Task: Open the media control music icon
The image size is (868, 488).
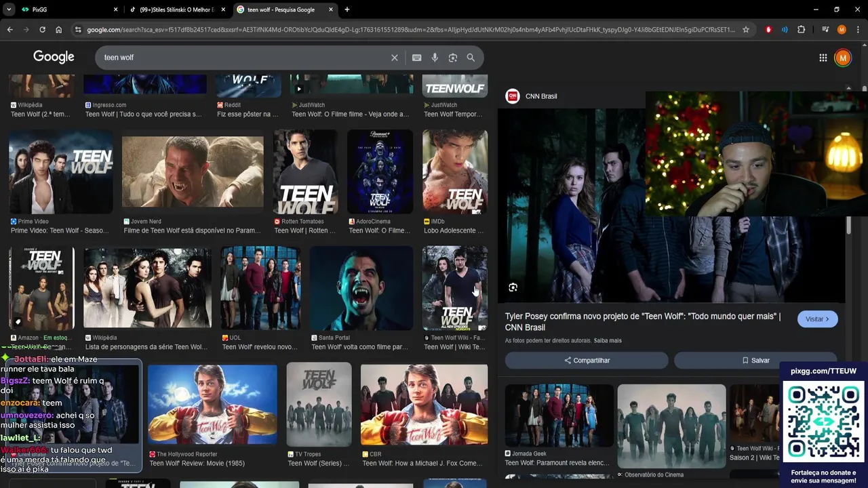Action: [825, 30]
